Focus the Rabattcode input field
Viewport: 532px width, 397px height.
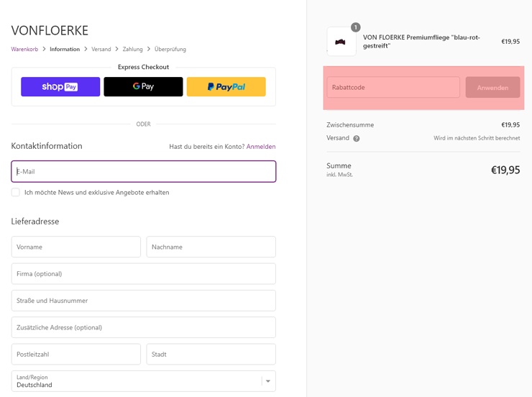[393, 88]
